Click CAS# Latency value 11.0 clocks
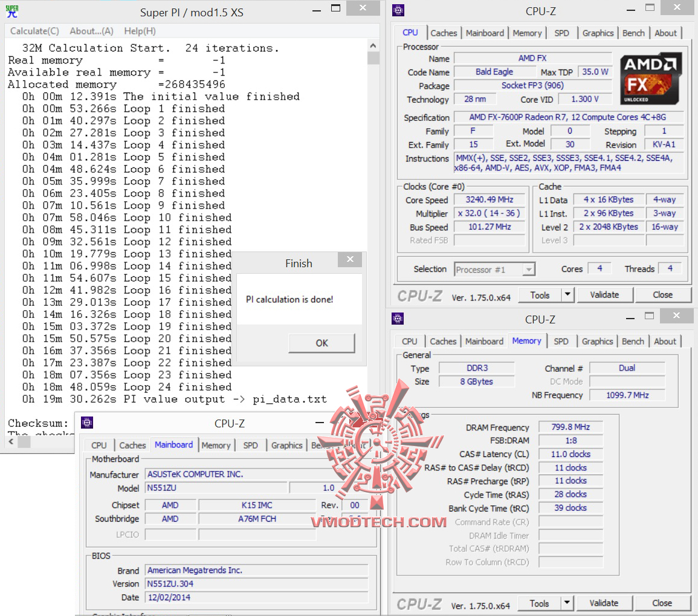698x616 pixels. tap(570, 454)
